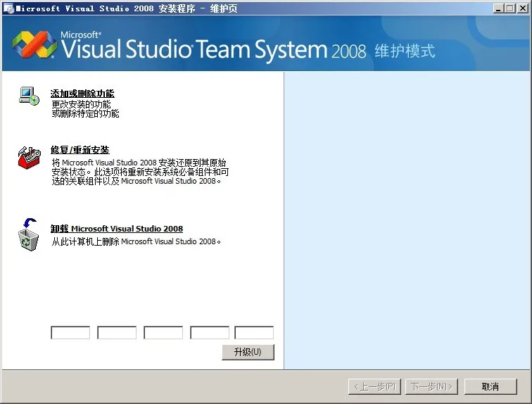This screenshot has width=532, height=404.
Task: Click the 取消 button
Action: coord(490,386)
